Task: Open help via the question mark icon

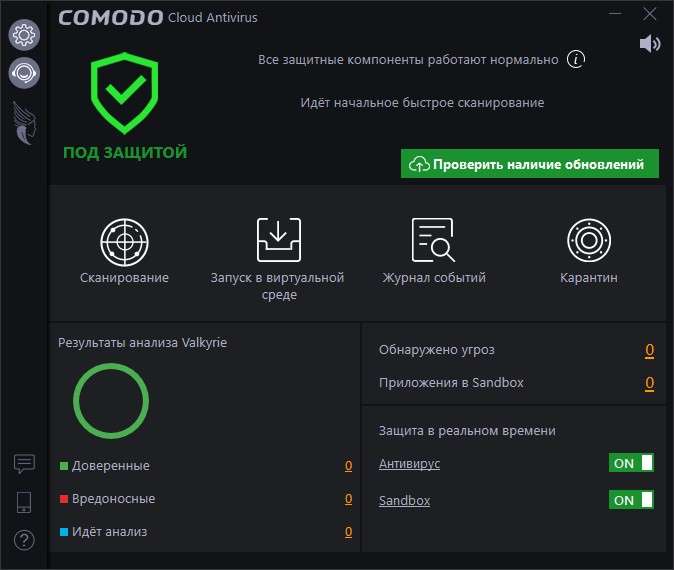Action: [24, 540]
